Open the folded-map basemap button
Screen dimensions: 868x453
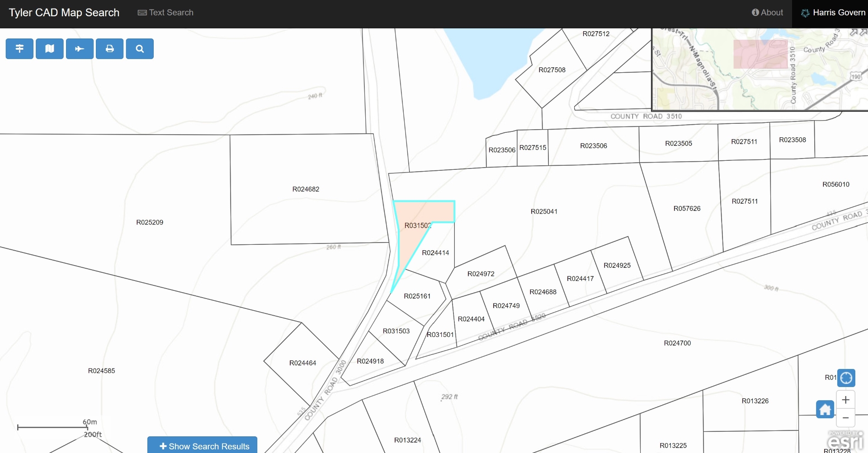(x=50, y=49)
